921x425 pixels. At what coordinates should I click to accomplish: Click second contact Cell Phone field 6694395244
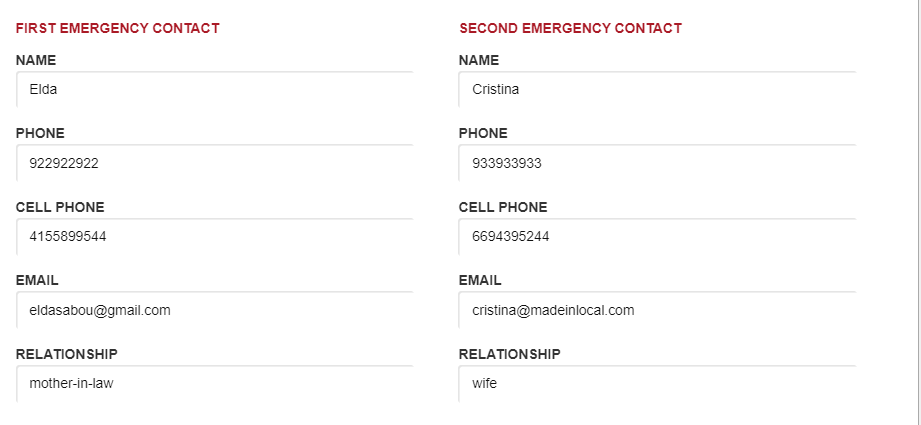[657, 237]
